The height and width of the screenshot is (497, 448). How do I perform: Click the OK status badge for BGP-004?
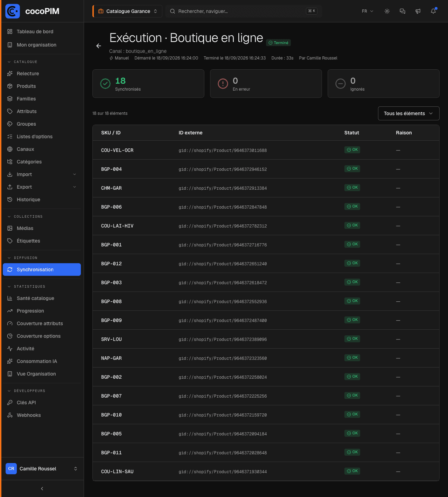click(352, 169)
